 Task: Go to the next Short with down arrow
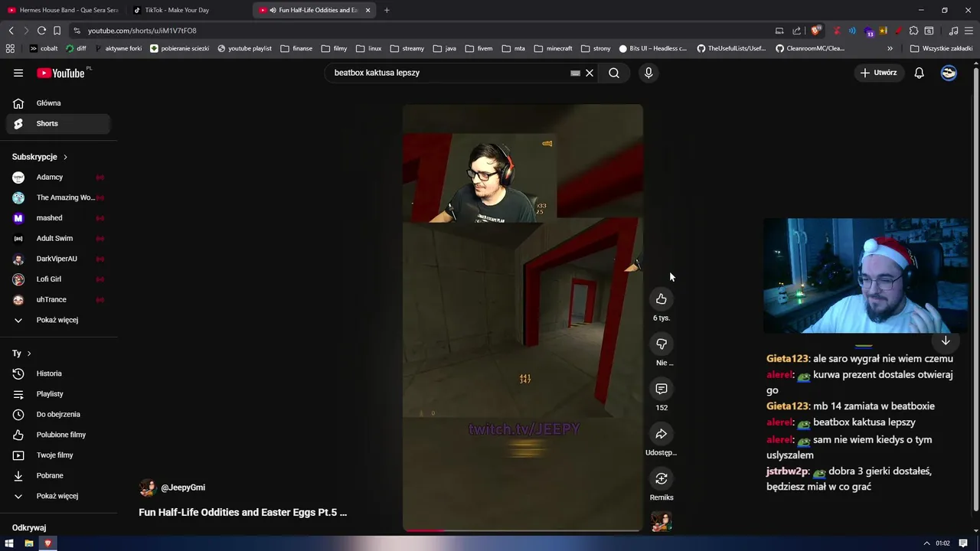[x=946, y=341]
